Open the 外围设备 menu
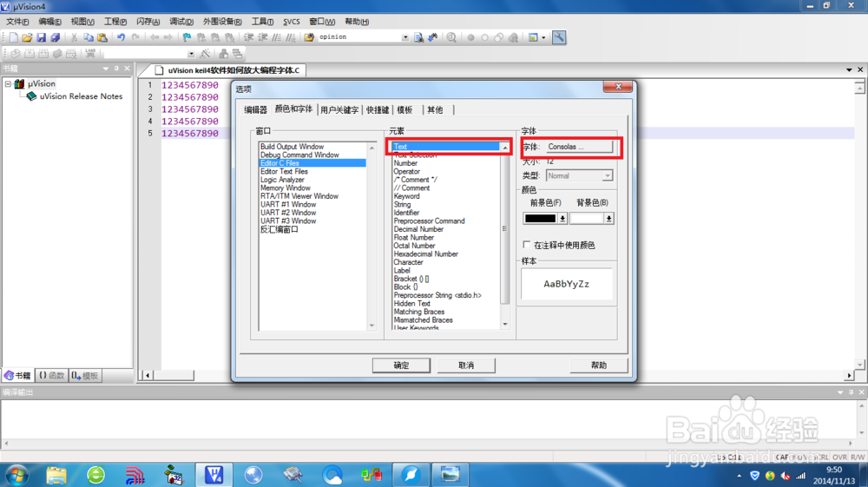Image resolution: width=868 pixels, height=487 pixels. coord(222,22)
